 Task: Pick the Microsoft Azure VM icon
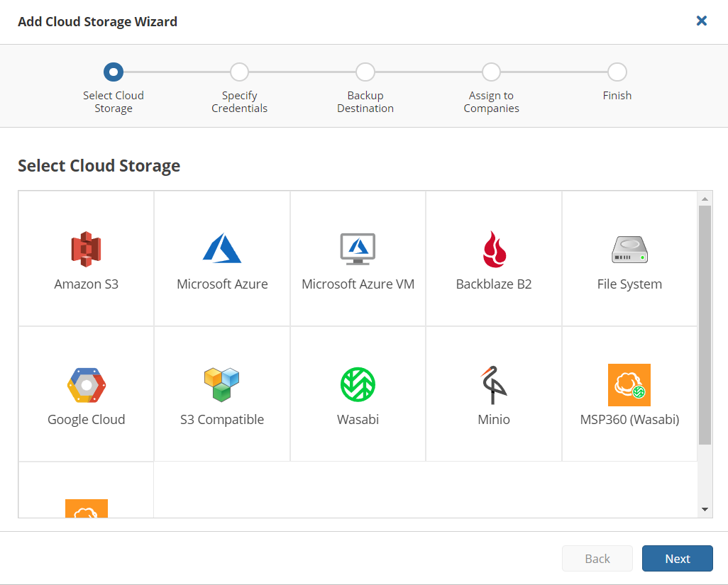tap(358, 249)
